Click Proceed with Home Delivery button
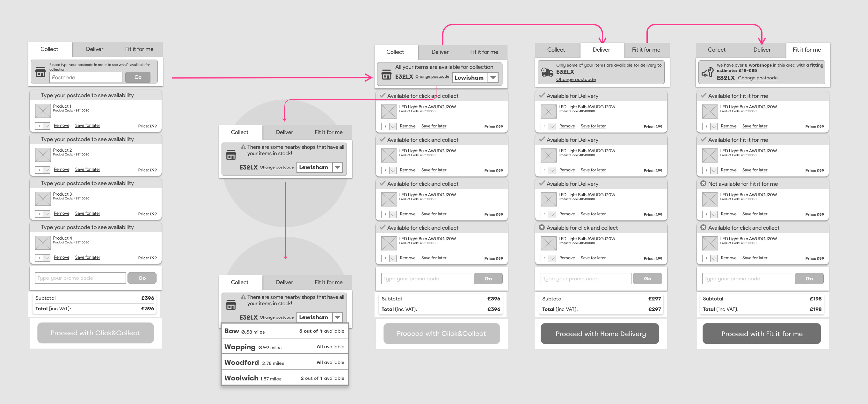 click(x=600, y=334)
